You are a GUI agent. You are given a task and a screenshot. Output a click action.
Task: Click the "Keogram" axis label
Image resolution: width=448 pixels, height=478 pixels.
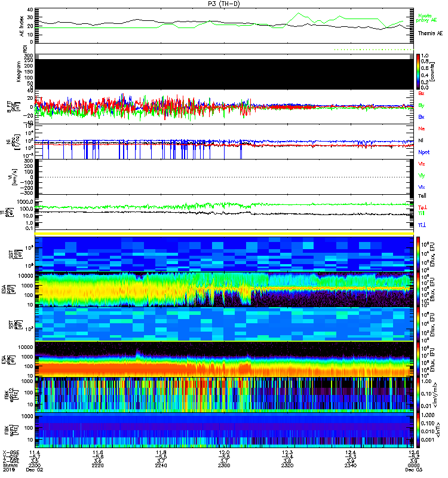19,71
